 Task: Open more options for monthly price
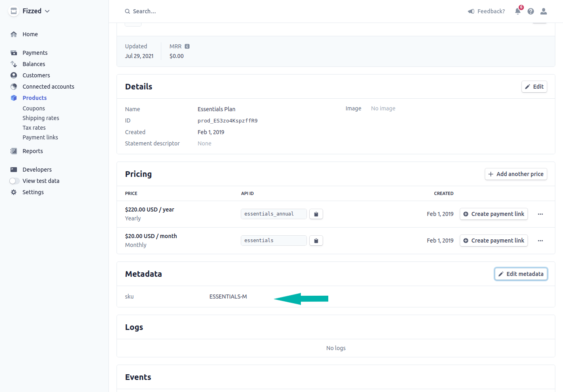tap(540, 241)
